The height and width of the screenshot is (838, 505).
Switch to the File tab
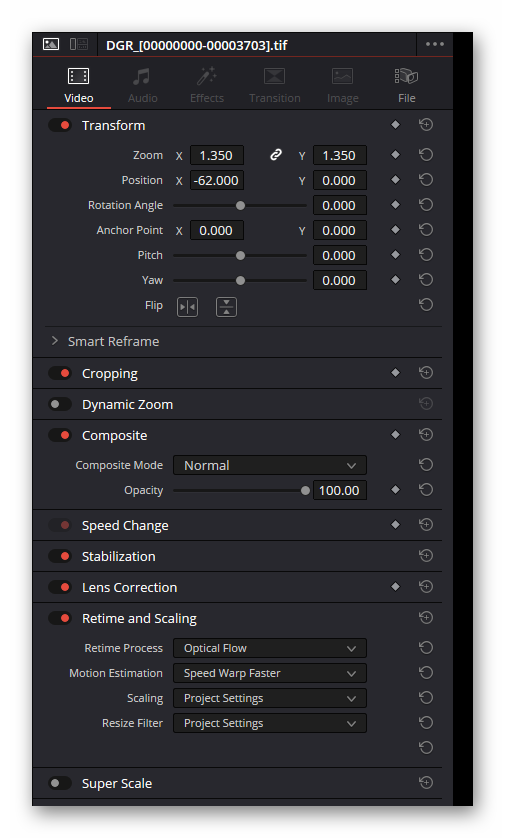click(x=407, y=86)
